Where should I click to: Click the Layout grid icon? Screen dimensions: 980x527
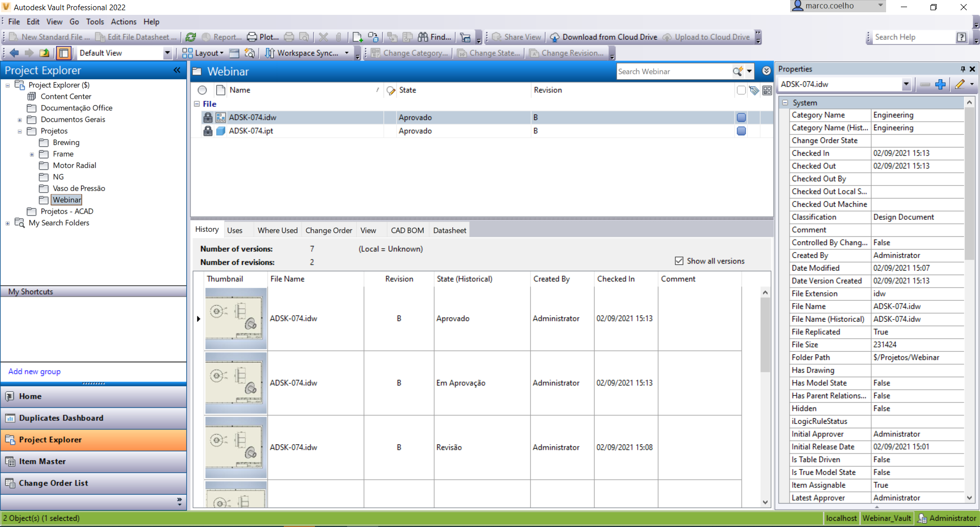tap(187, 53)
